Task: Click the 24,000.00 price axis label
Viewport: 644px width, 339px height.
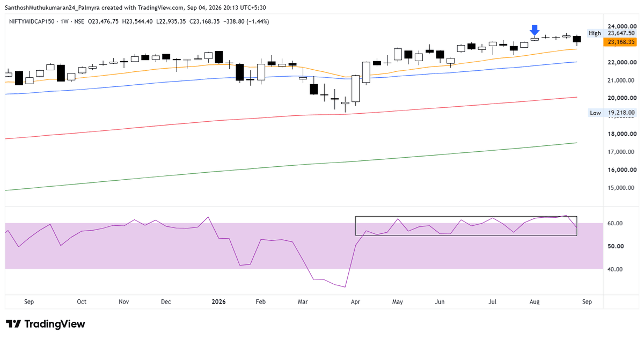Action: [621, 26]
